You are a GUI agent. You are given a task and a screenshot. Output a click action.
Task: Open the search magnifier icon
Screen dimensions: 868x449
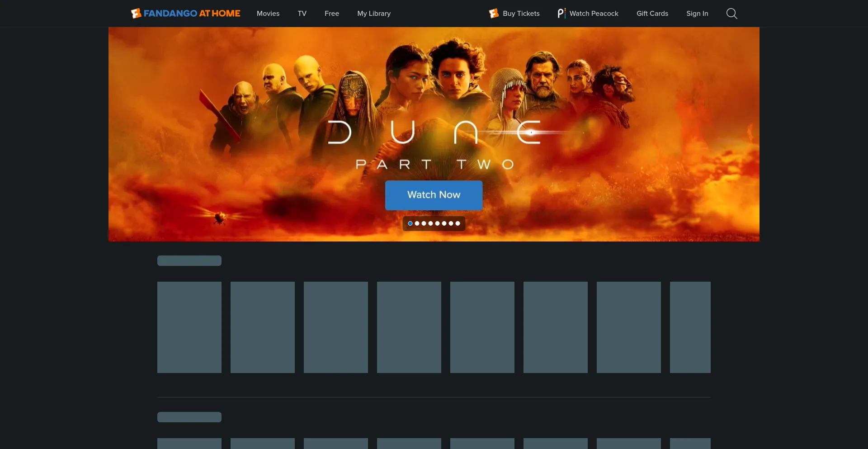click(731, 14)
